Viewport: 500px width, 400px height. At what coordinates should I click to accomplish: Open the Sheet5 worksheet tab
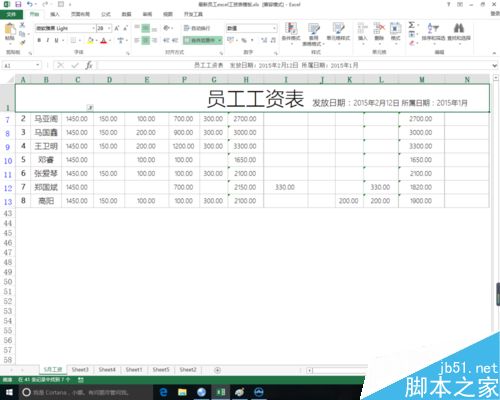click(161, 370)
